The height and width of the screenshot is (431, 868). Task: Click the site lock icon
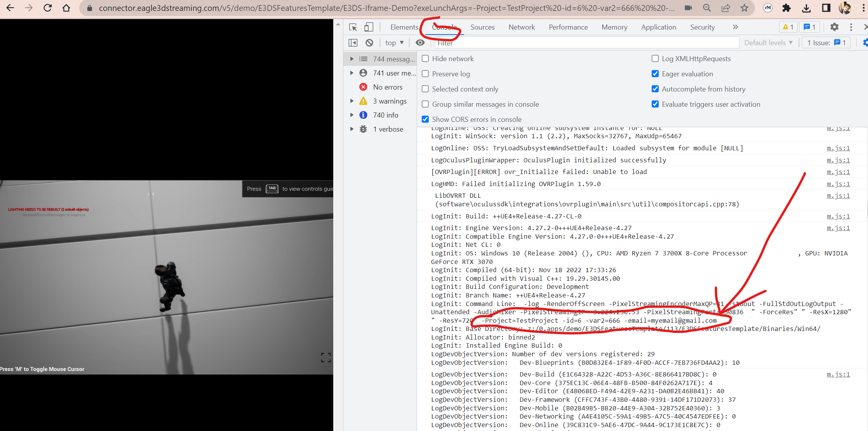[89, 8]
